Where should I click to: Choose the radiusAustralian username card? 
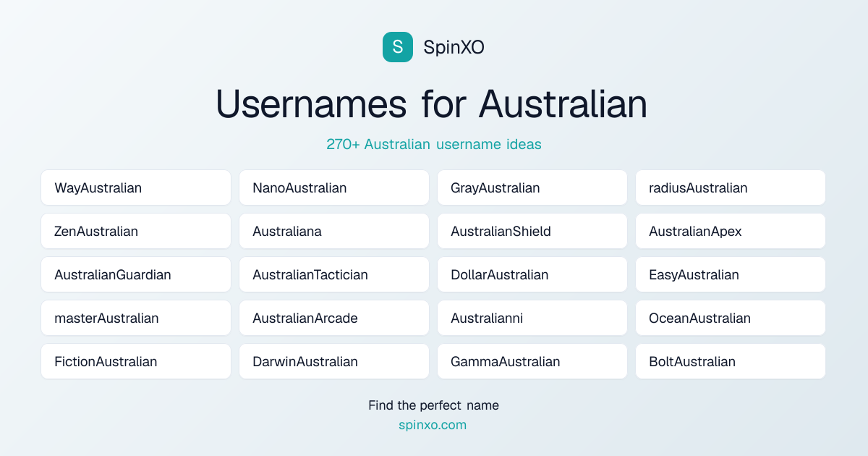coord(731,187)
